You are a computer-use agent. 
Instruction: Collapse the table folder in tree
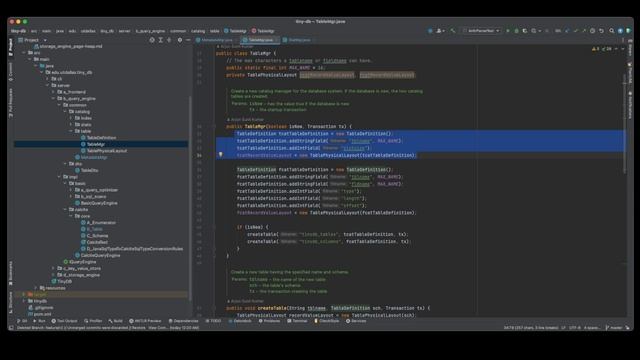coord(71,131)
